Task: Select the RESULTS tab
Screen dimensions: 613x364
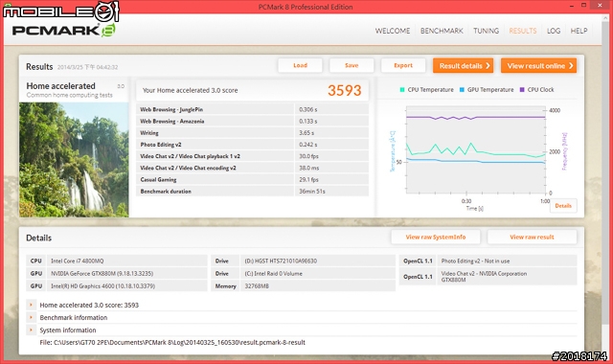Action: (x=523, y=31)
